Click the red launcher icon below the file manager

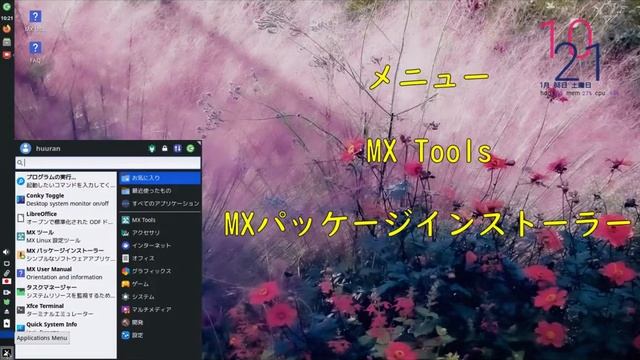click(x=7, y=55)
